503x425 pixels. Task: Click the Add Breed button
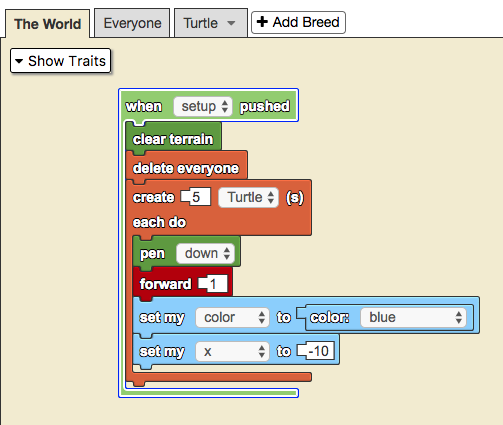[298, 22]
